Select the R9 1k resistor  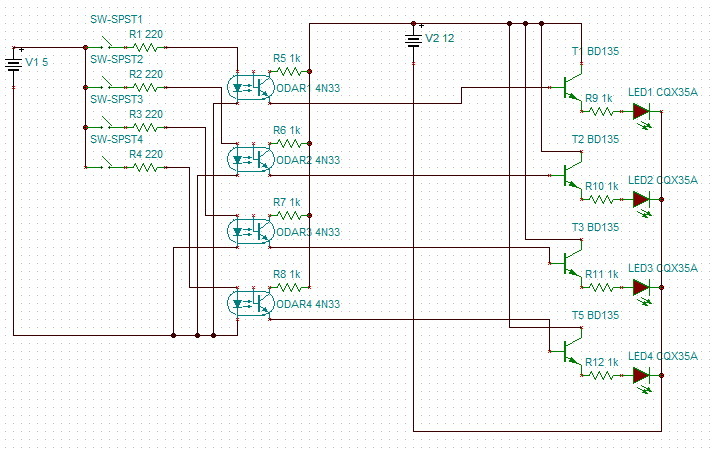[x=602, y=111]
